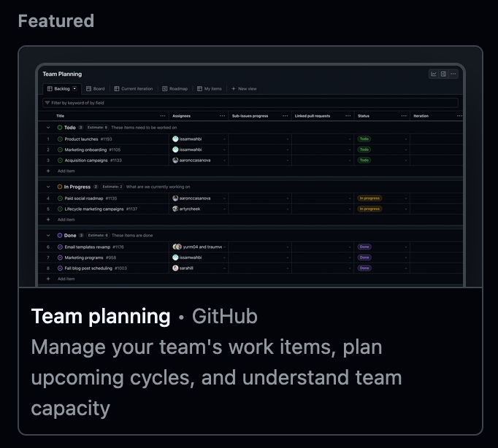Open Linked pull requests column three-dot menu
Viewport: 498px width, 448px height.
348,116
